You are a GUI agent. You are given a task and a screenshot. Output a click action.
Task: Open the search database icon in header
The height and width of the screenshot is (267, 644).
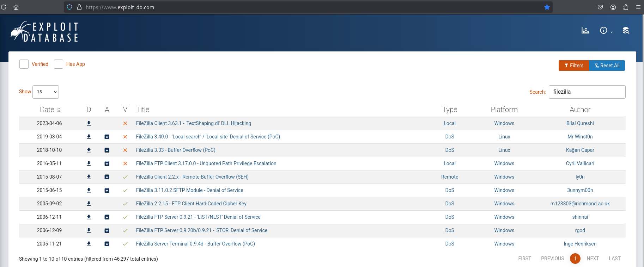[626, 31]
